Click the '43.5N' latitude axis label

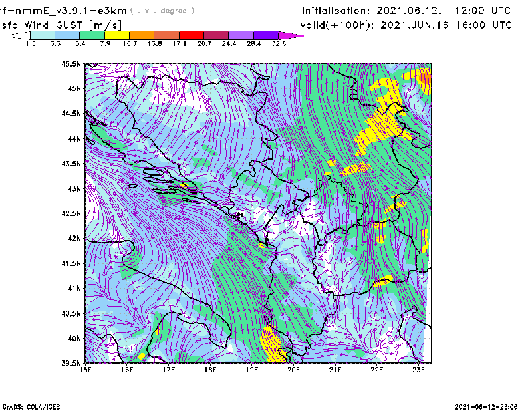(x=71, y=164)
